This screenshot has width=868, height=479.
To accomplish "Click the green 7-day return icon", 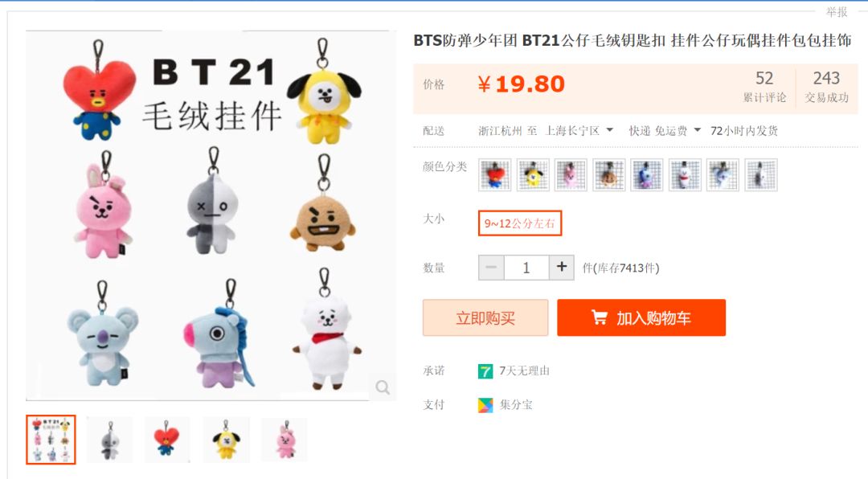I will tap(485, 371).
